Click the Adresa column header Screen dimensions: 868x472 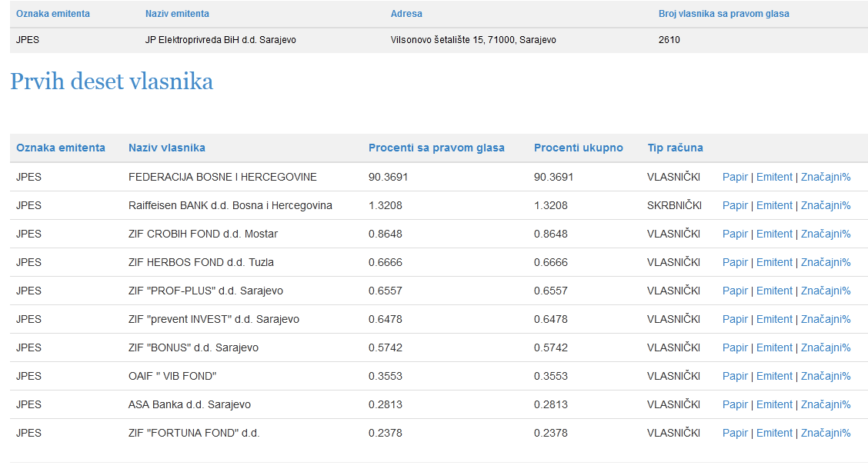406,14
